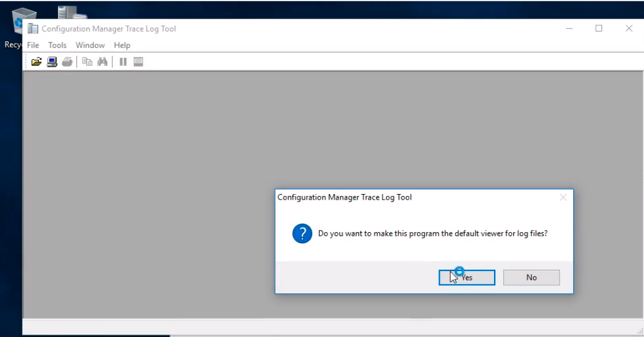
Task: Click the resize grip in status bar corner
Action: coord(640,331)
